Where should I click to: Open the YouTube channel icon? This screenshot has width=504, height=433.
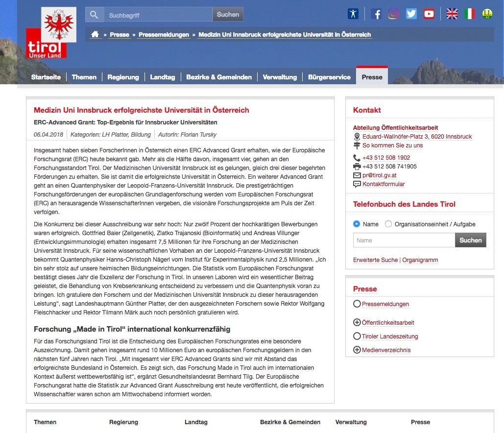pos(429,14)
